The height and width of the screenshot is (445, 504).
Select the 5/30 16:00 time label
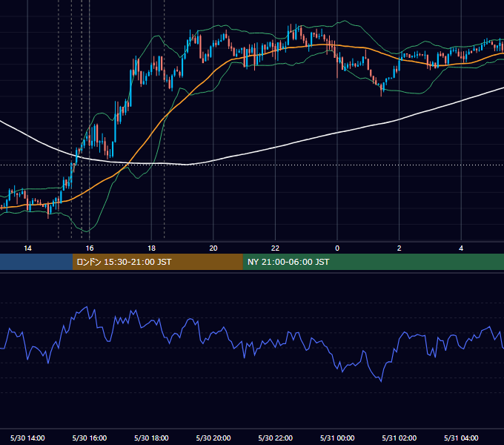pos(90,438)
